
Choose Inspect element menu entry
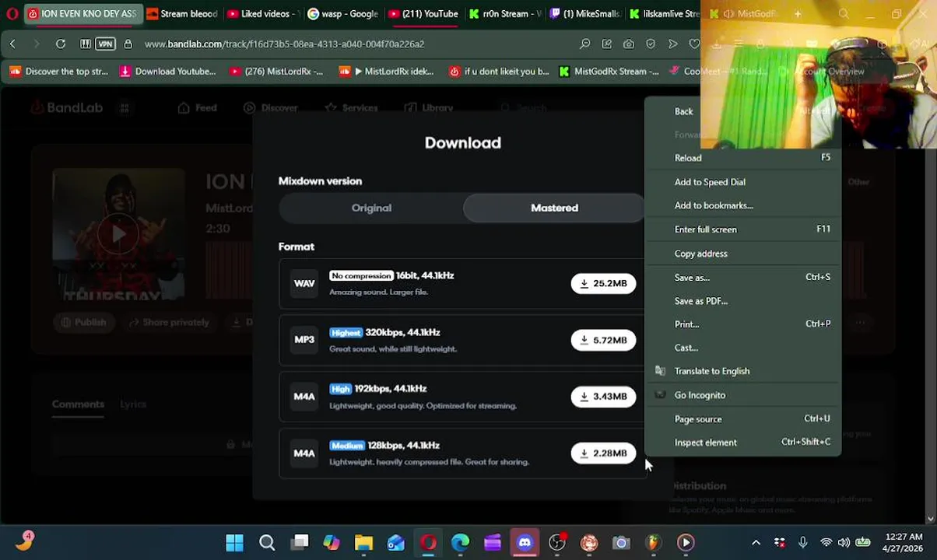[x=742, y=443]
